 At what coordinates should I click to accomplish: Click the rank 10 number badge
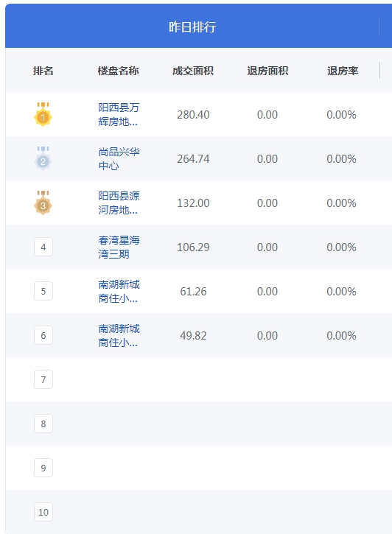[x=43, y=512]
